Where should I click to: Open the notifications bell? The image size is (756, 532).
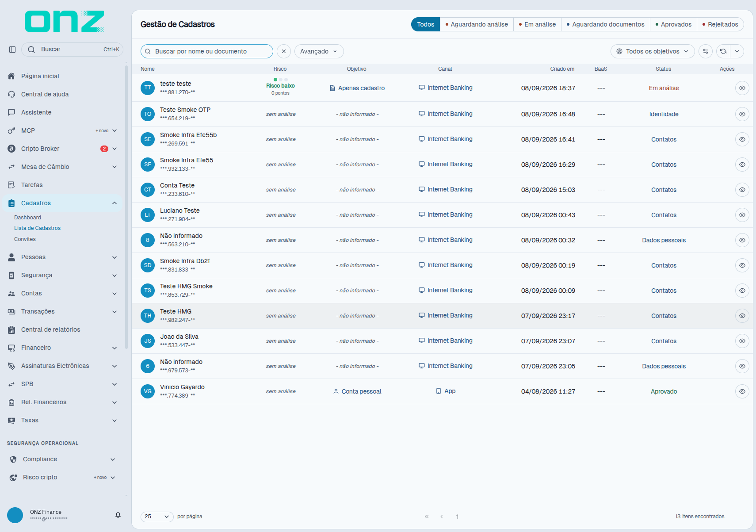coord(118,515)
